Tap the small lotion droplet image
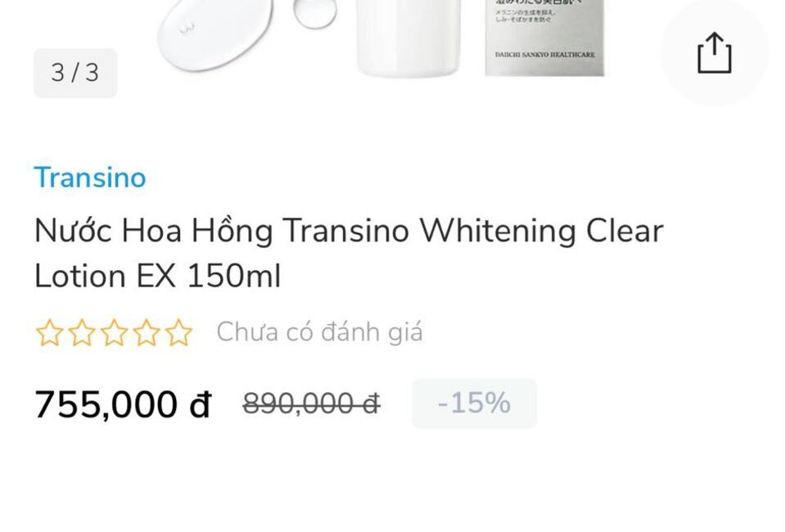 (x=314, y=14)
